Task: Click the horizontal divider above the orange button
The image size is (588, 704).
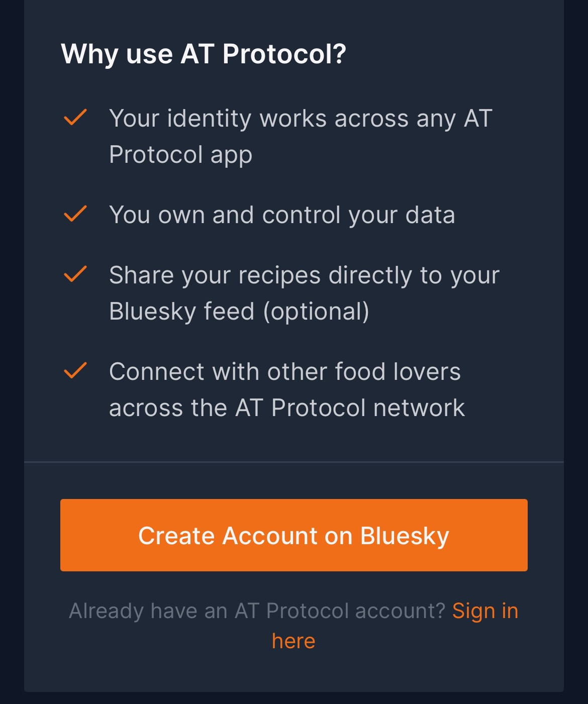Action: [x=294, y=462]
